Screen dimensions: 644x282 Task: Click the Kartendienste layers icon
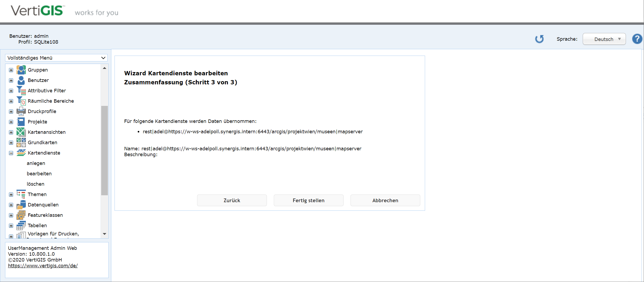(21, 153)
